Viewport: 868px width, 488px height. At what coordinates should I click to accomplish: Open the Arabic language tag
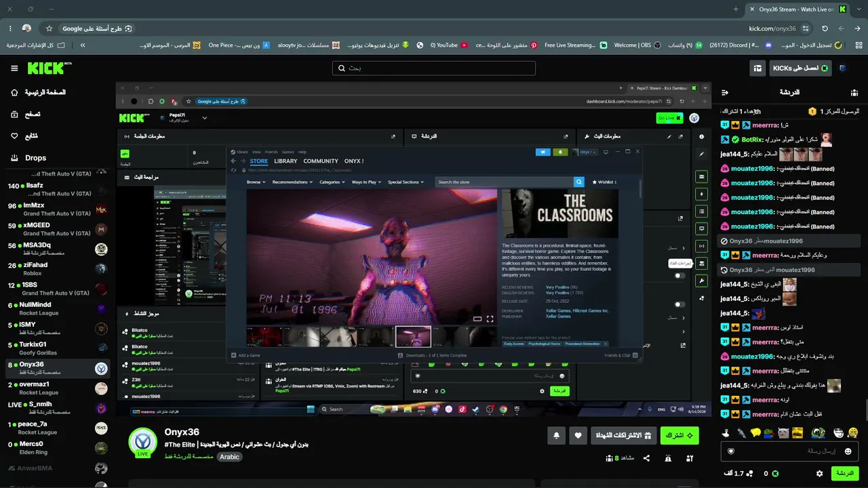point(229,457)
